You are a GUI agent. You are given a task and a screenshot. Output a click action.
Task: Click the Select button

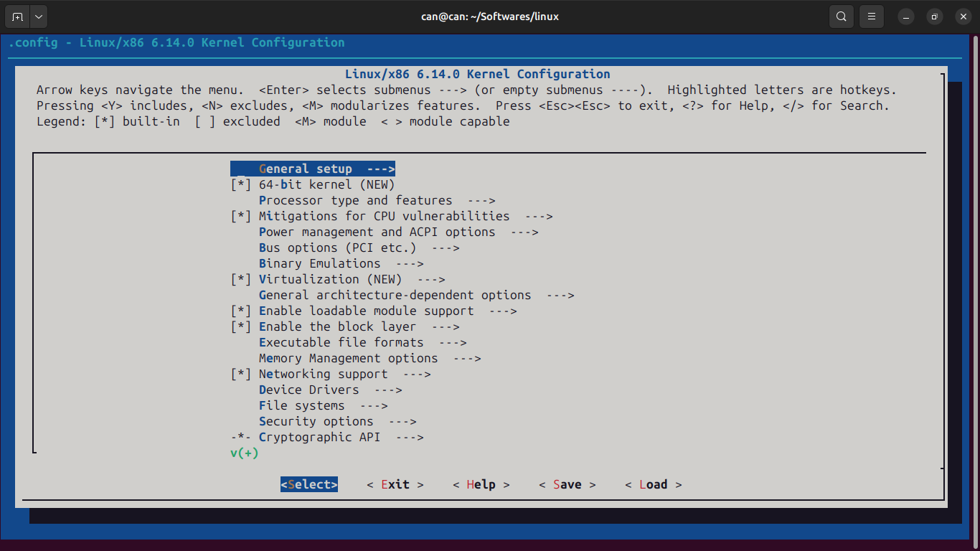309,484
